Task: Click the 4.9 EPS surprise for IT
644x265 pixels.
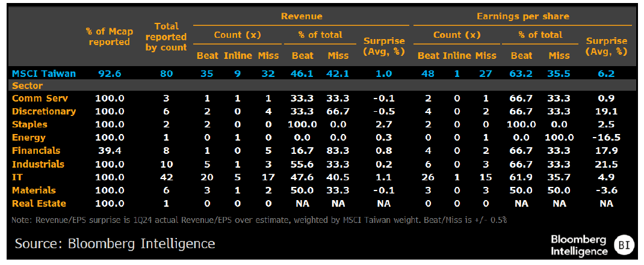Action: click(606, 177)
